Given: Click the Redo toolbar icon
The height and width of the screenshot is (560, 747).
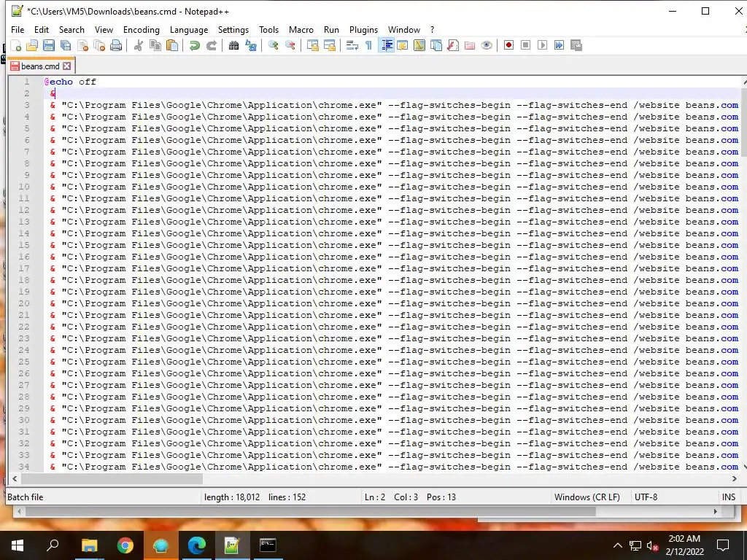Looking at the screenshot, I should point(211,45).
